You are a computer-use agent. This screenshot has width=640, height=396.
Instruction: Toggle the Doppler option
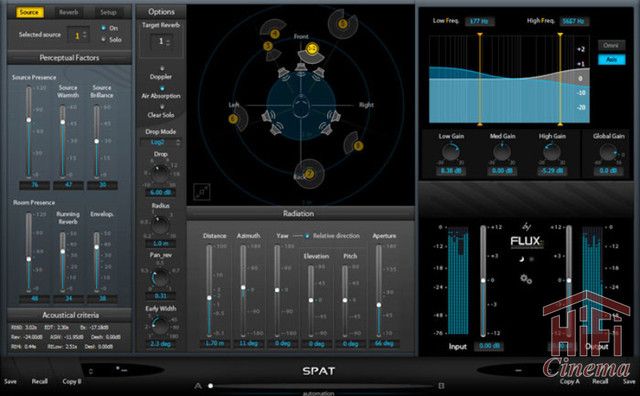162,69
